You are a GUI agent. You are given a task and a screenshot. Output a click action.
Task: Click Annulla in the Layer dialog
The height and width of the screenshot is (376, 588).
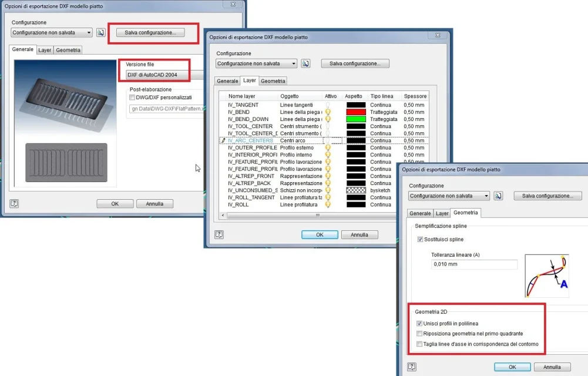pos(359,234)
